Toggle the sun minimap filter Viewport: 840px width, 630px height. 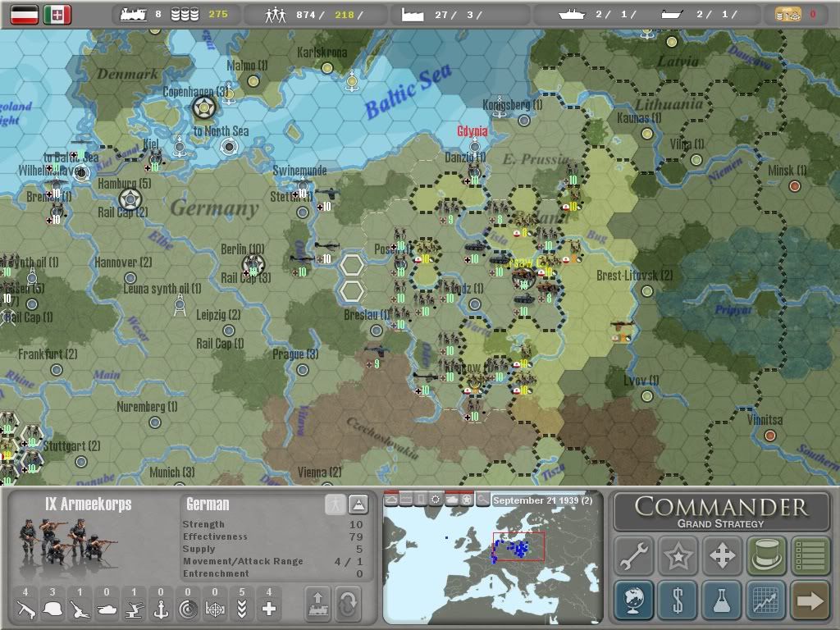[x=436, y=500]
